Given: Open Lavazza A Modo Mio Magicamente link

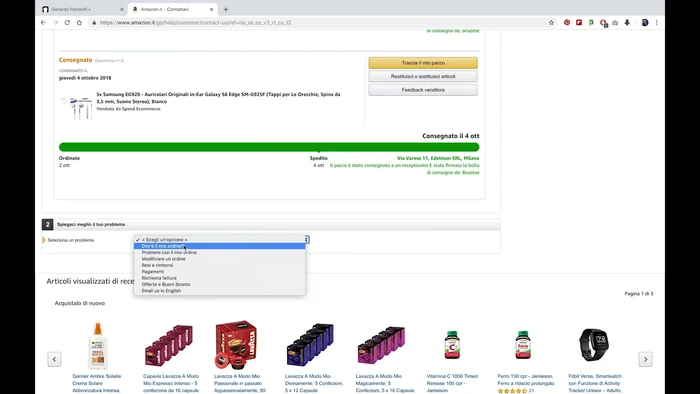Looking at the screenshot, I should click(385, 383).
